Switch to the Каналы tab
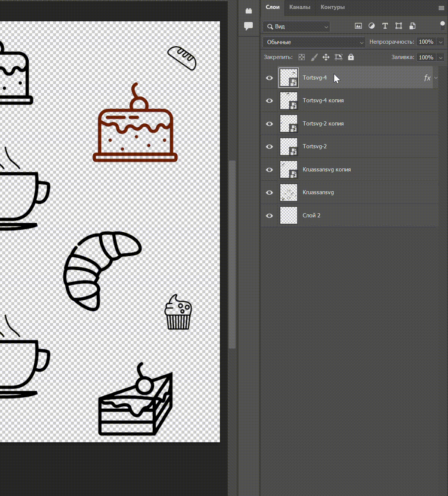448x496 pixels. pyautogui.click(x=300, y=7)
